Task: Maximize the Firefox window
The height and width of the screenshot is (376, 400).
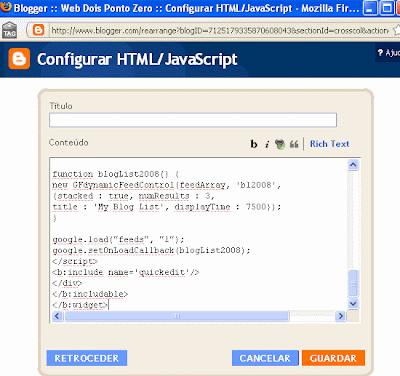Action: pos(387,8)
